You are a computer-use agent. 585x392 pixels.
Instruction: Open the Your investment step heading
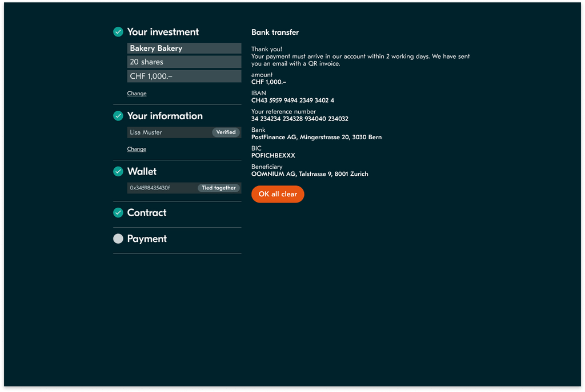[163, 32]
